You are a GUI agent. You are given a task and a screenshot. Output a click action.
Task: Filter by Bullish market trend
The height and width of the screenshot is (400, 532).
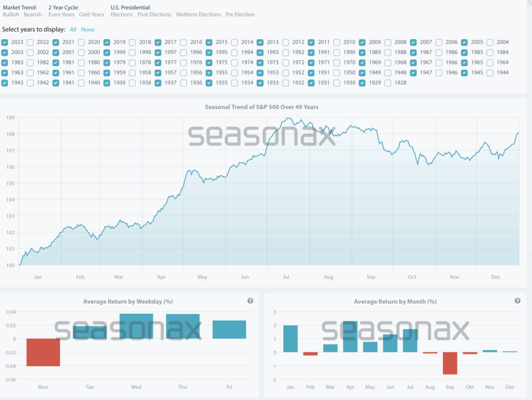pyautogui.click(x=11, y=15)
